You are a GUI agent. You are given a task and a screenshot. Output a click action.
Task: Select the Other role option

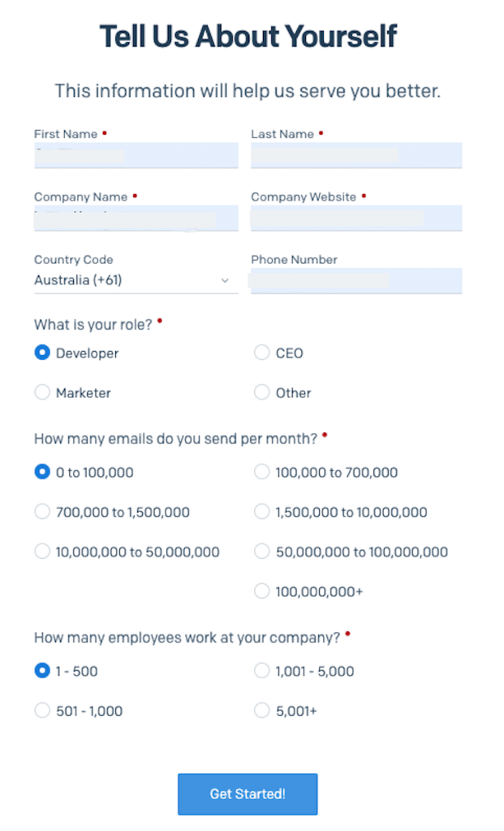261,392
